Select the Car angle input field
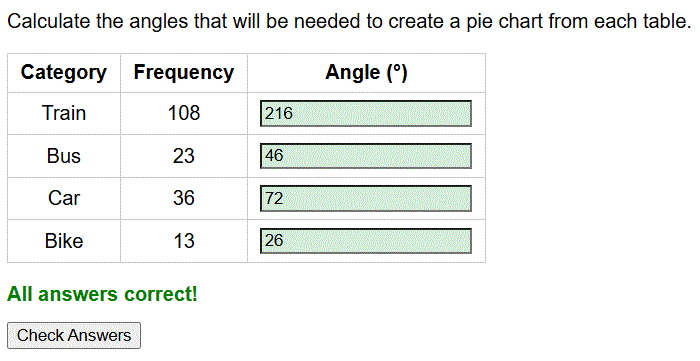 366,199
